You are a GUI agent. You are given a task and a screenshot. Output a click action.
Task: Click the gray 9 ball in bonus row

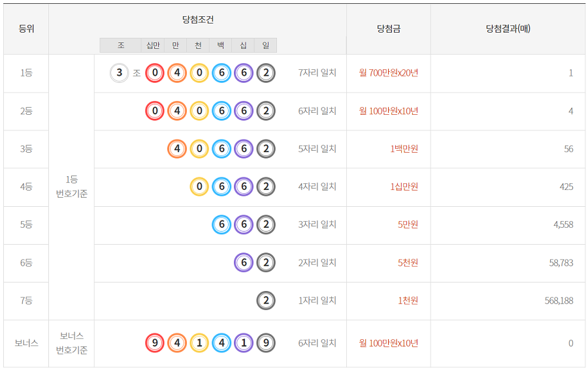(x=266, y=343)
